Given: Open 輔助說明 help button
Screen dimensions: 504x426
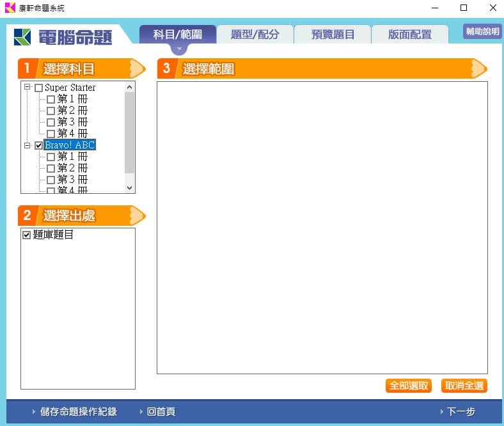Looking at the screenshot, I should [482, 31].
